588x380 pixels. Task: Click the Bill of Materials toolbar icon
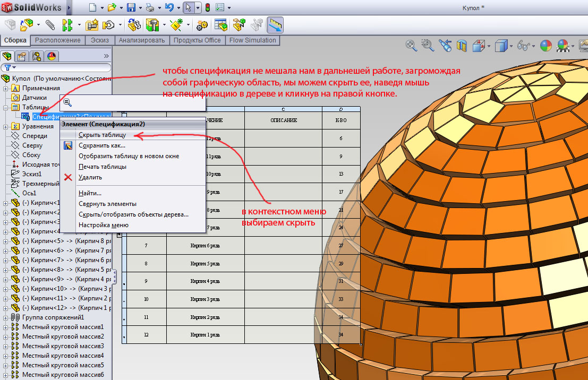(221, 25)
